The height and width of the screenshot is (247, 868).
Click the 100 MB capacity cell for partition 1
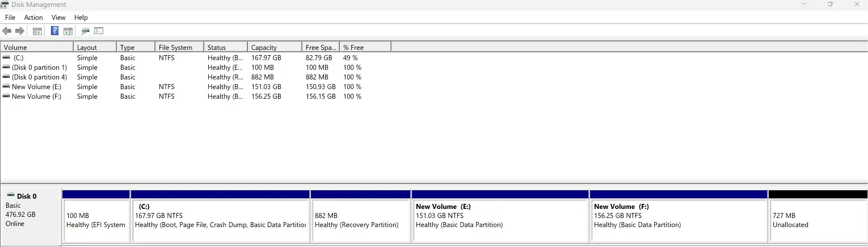(x=262, y=68)
